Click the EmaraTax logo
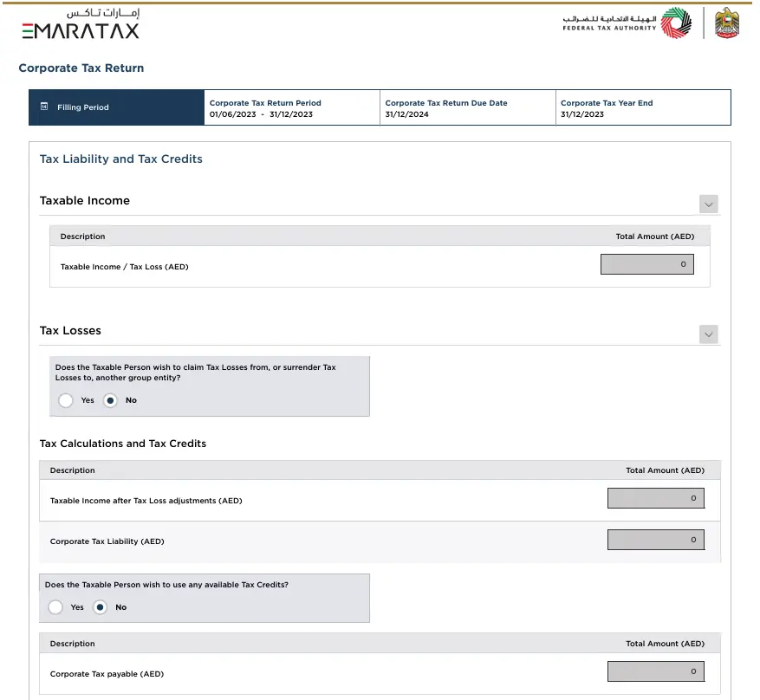Image resolution: width=760 pixels, height=700 pixels. pyautogui.click(x=81, y=26)
